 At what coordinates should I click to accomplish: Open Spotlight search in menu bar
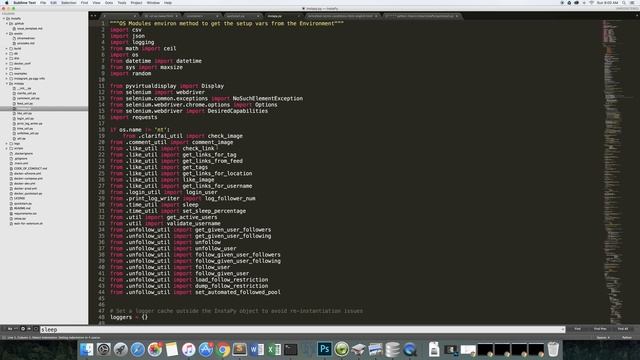click(x=624, y=2)
